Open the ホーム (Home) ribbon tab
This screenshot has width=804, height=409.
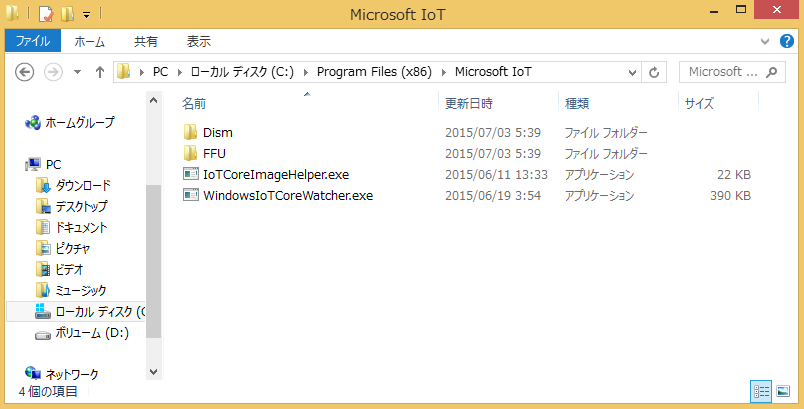pyautogui.click(x=90, y=42)
